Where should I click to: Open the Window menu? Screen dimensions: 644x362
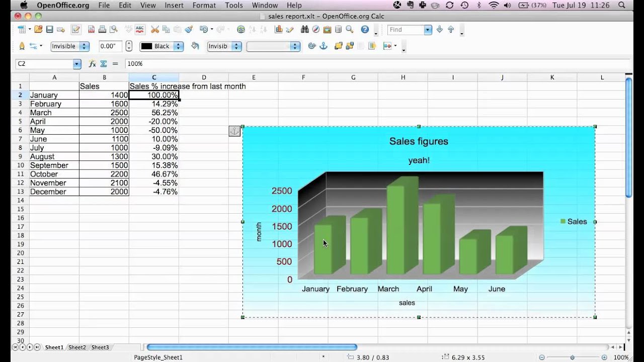click(x=265, y=6)
